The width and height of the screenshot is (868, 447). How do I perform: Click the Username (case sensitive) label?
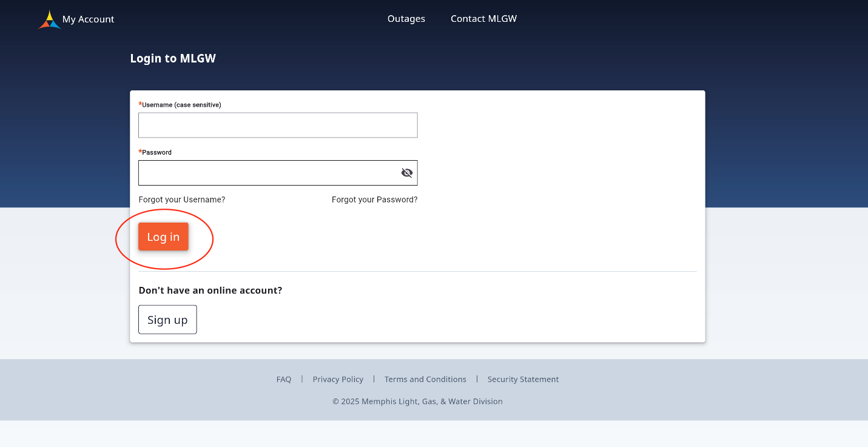(181, 105)
